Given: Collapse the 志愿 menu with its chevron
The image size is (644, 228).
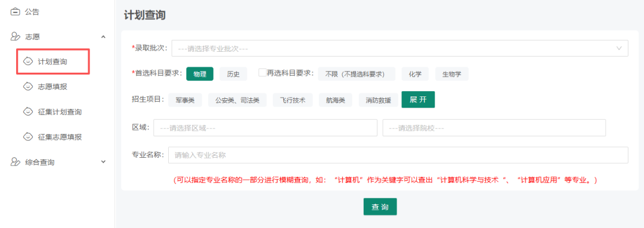Looking at the screenshot, I should 103,37.
